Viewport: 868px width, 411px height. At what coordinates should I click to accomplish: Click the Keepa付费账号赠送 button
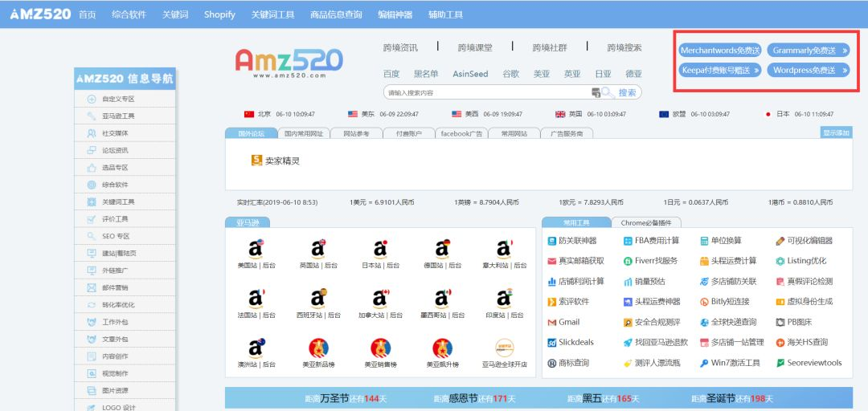click(x=720, y=71)
